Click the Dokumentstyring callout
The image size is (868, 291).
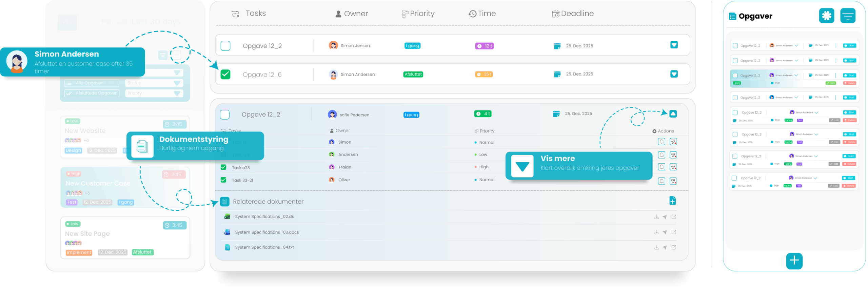195,146
